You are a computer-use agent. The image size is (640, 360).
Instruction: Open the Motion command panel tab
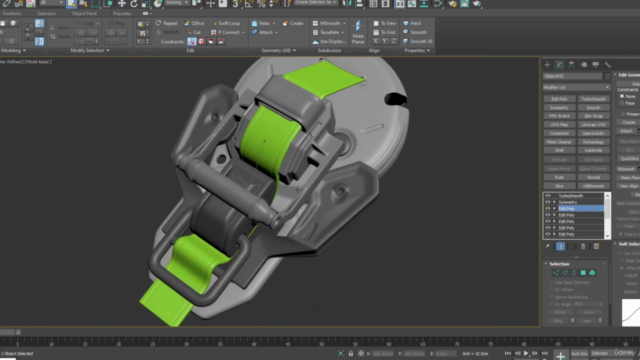[584, 64]
